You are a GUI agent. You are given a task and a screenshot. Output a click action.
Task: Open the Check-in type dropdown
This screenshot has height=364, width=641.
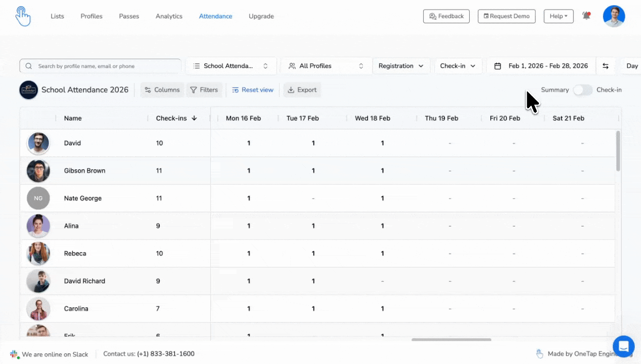tap(458, 66)
